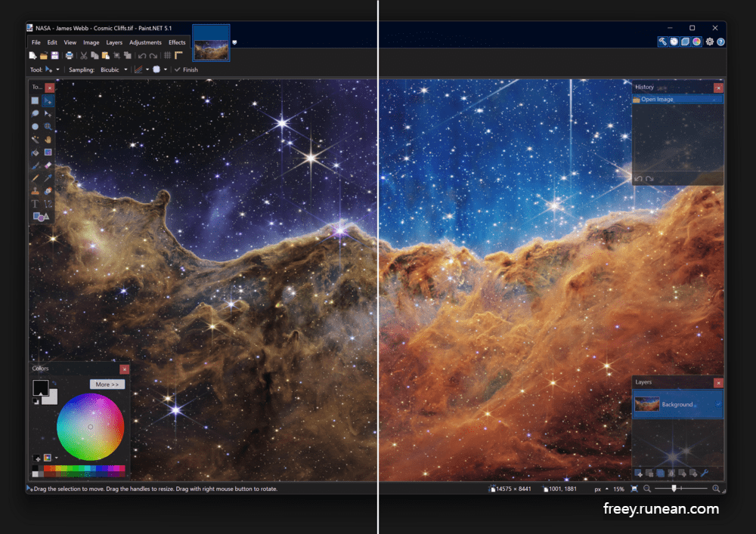This screenshot has height=534, width=756.
Task: Pick a color on the color wheel
Action: tap(90, 427)
